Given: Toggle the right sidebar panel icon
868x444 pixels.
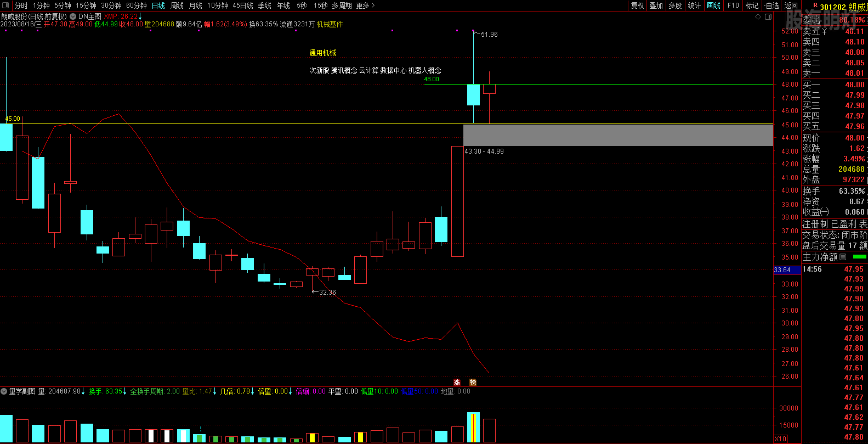Looking at the screenshot, I should pos(768,17).
